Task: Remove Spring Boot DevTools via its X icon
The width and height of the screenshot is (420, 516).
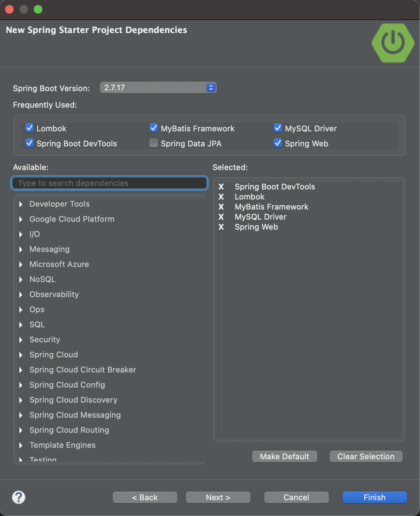Action: (221, 187)
